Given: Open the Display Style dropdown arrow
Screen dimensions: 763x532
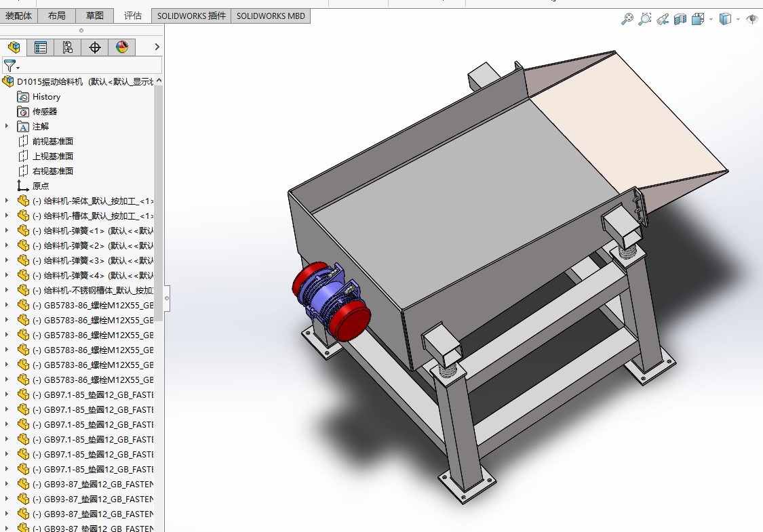Looking at the screenshot, I should [738, 20].
